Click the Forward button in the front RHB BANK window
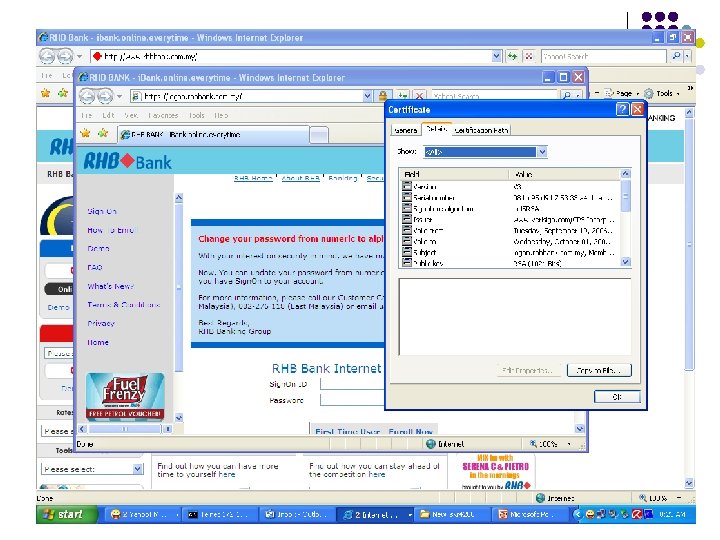 [105, 96]
